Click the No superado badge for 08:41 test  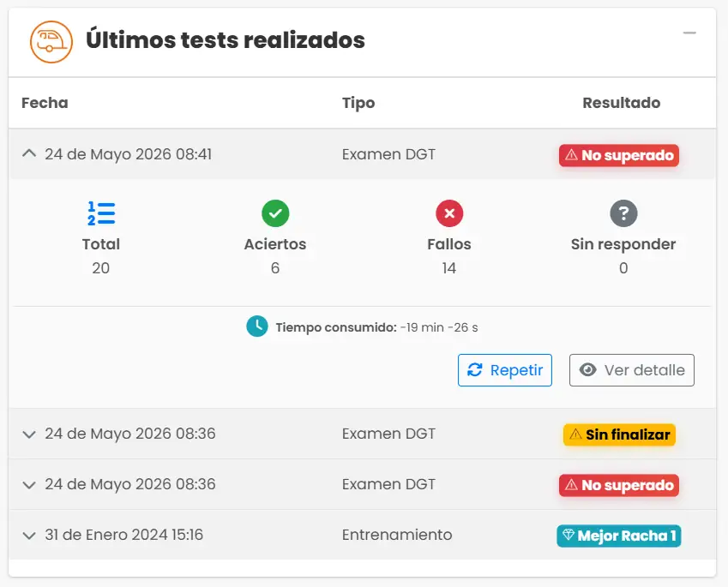click(619, 155)
